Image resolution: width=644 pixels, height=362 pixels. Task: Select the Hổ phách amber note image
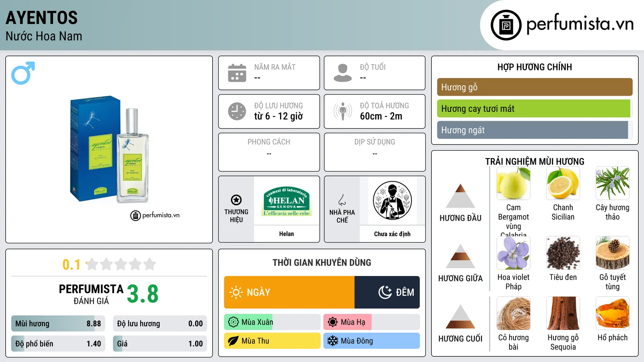point(613,313)
